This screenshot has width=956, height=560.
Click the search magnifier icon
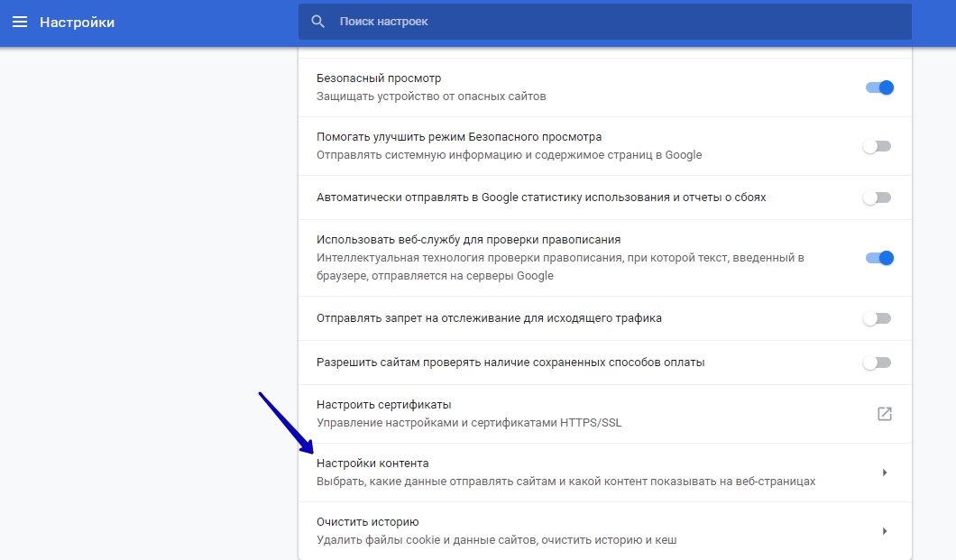pos(316,21)
